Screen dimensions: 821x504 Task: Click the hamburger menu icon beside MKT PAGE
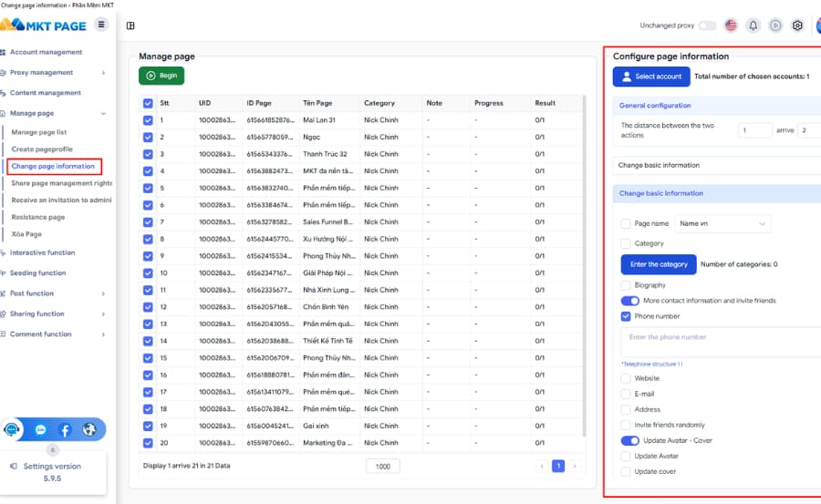point(101,24)
